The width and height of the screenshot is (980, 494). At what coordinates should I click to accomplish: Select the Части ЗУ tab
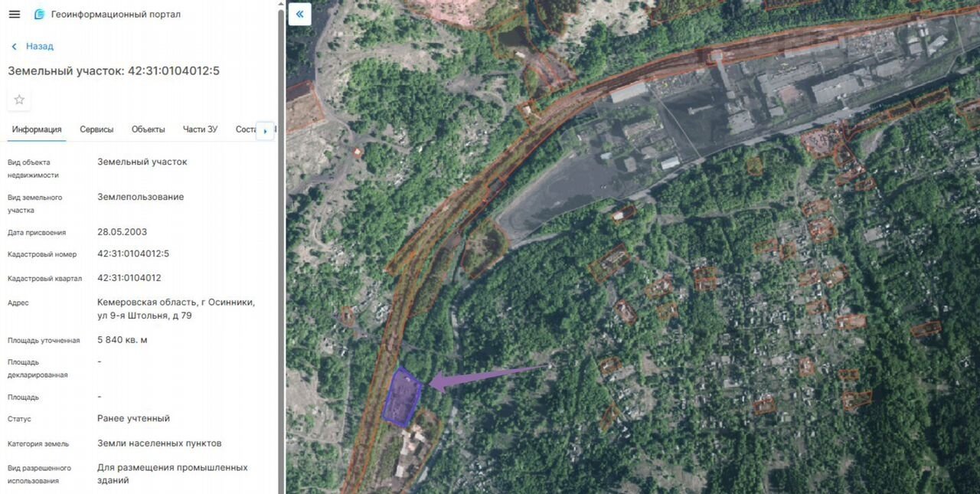(x=200, y=129)
